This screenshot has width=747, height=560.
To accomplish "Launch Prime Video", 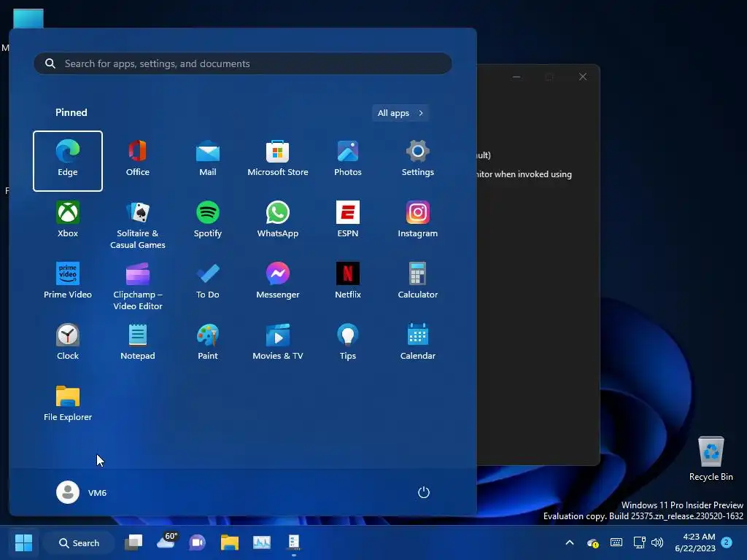I will click(x=68, y=281).
